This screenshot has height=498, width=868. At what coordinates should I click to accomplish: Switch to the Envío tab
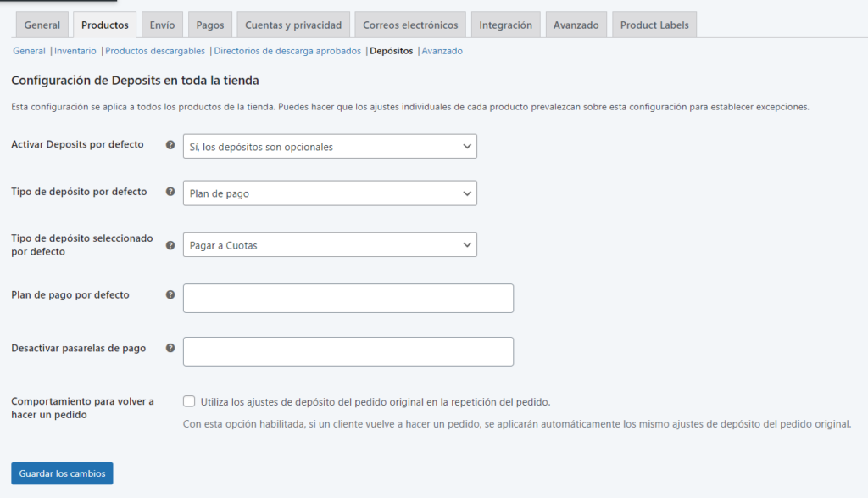click(162, 25)
